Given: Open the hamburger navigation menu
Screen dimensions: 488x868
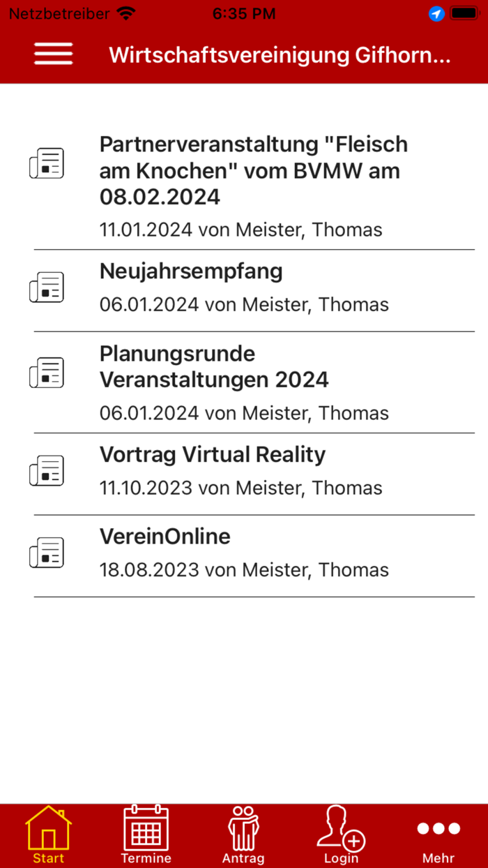Looking at the screenshot, I should click(52, 54).
